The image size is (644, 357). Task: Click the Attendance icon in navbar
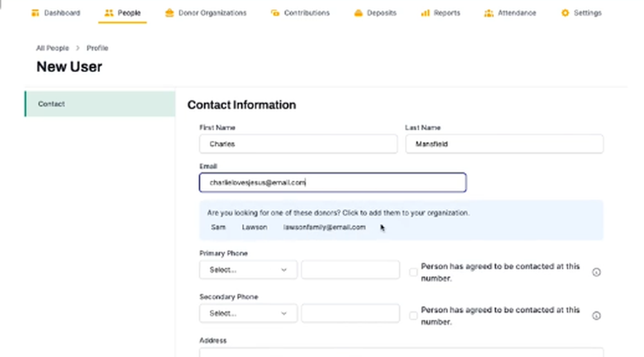click(x=489, y=13)
